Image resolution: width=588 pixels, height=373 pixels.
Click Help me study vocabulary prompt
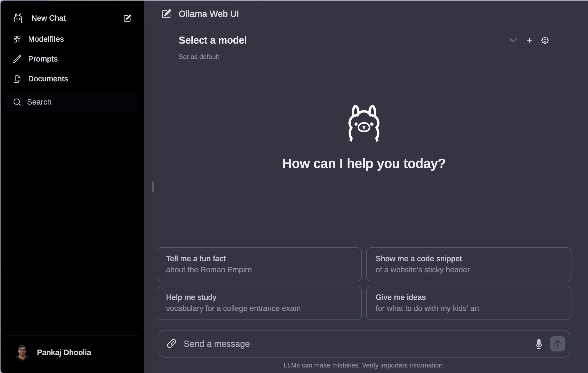[259, 303]
